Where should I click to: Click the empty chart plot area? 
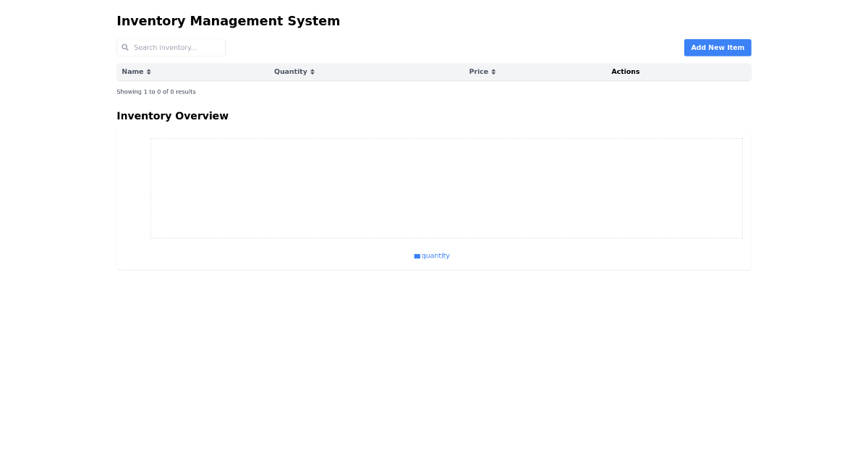click(x=446, y=188)
